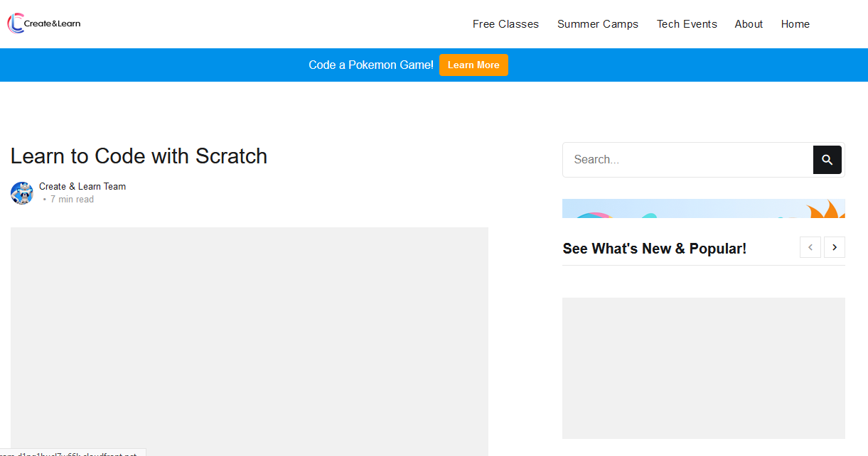Click the Create & Learn Team author avatar
The width and height of the screenshot is (868, 456).
tap(22, 193)
